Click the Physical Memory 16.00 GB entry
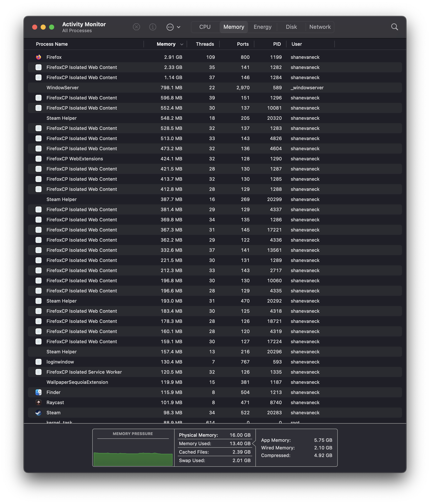Image resolution: width=430 pixels, height=504 pixels. [215, 435]
